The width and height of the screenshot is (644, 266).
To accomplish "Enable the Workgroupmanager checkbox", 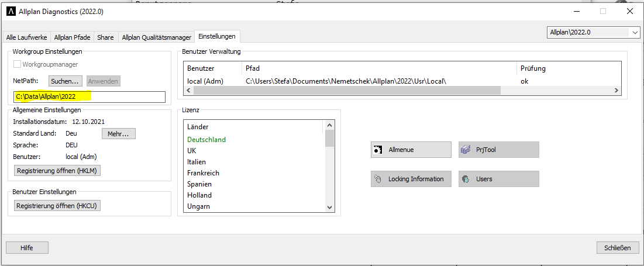I will pyautogui.click(x=18, y=64).
